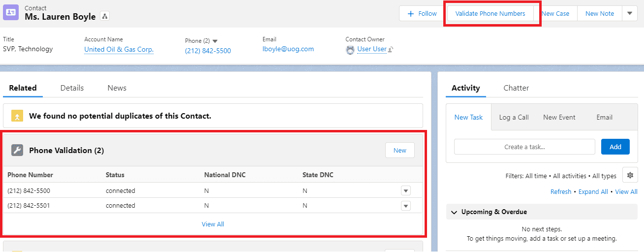Open activity filter settings gear
The height and width of the screenshot is (252, 644).
[630, 175]
